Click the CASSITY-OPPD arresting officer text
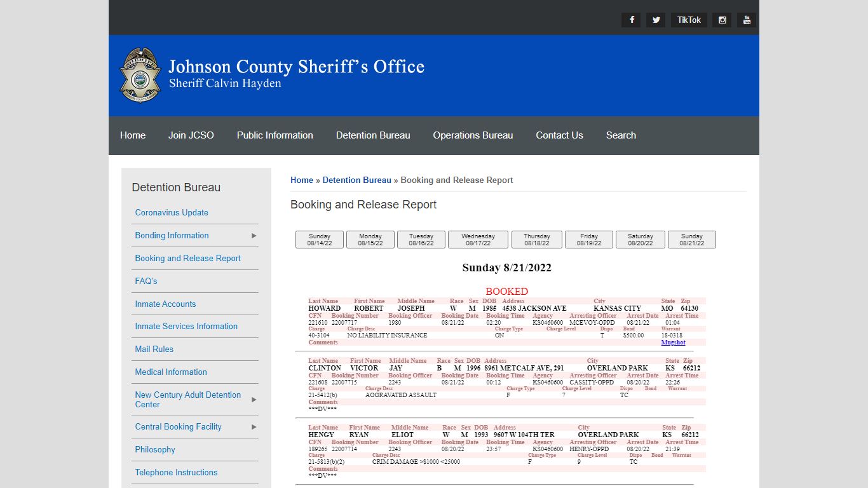Viewport: 868px width, 488px height. [x=592, y=383]
